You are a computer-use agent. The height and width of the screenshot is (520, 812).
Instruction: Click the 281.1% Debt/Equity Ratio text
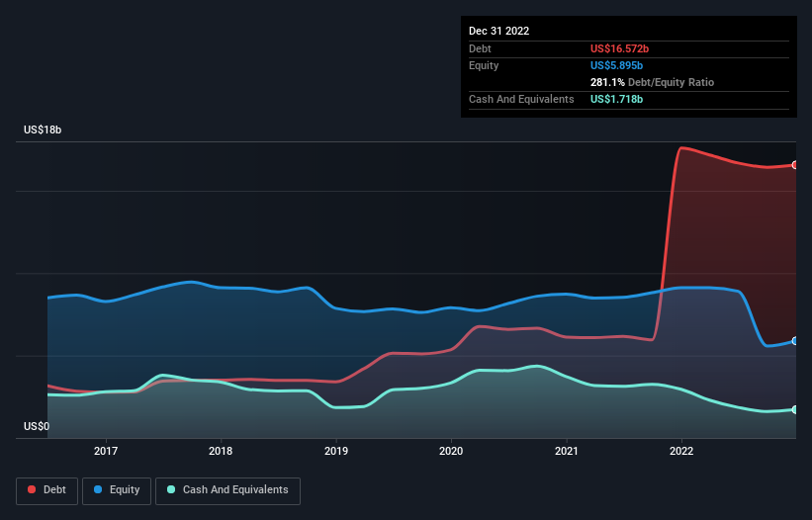click(x=652, y=82)
